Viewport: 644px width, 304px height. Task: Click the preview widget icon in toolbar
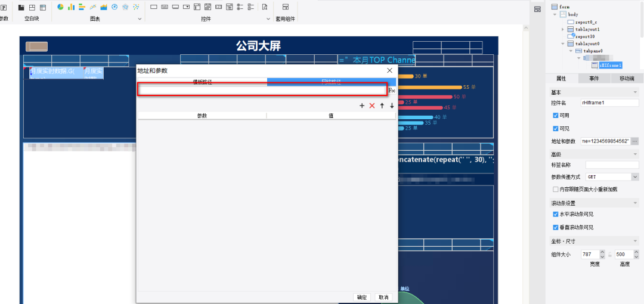(x=265, y=7)
